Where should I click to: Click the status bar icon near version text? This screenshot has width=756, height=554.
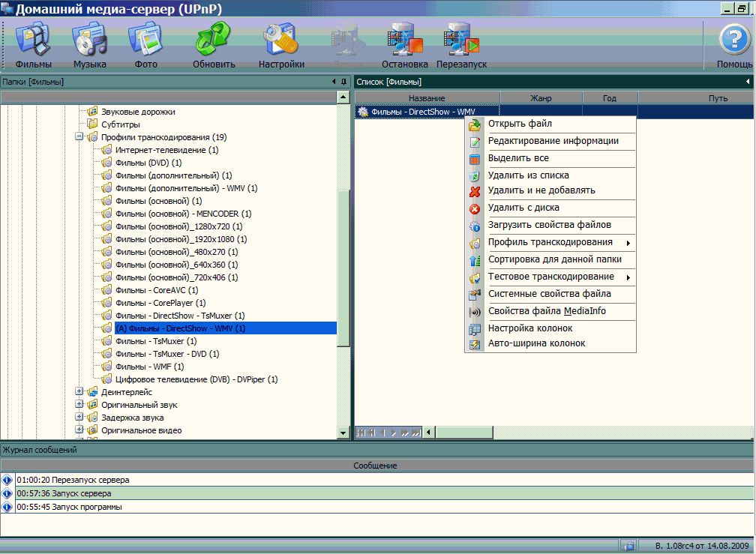pyautogui.click(x=628, y=546)
